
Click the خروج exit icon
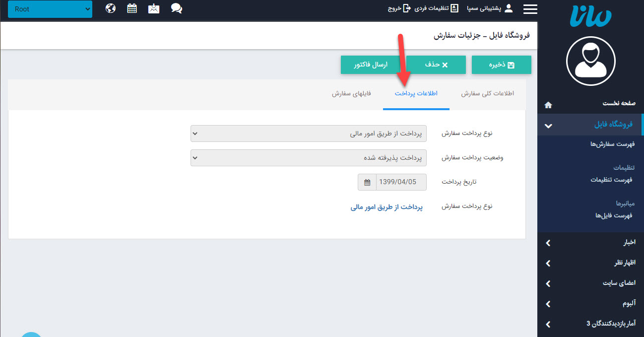408,8
